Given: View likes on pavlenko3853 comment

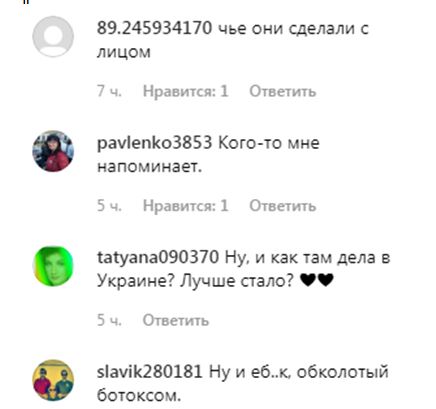Looking at the screenshot, I should 186,206.
